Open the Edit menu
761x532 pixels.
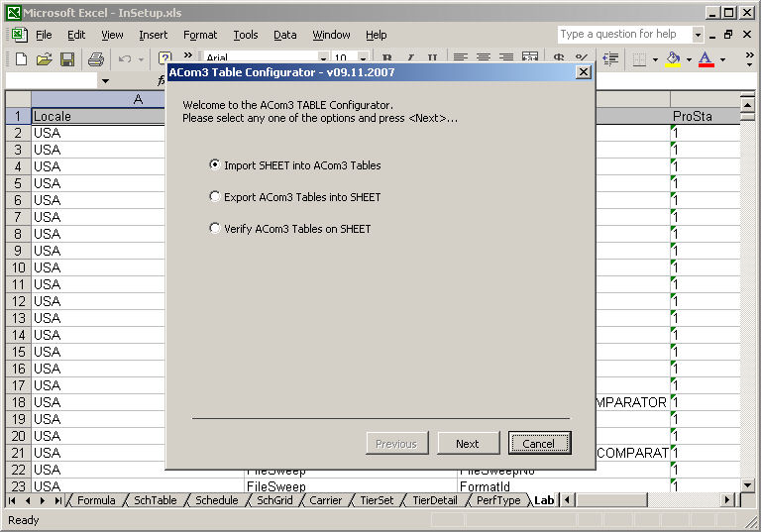[x=76, y=35]
